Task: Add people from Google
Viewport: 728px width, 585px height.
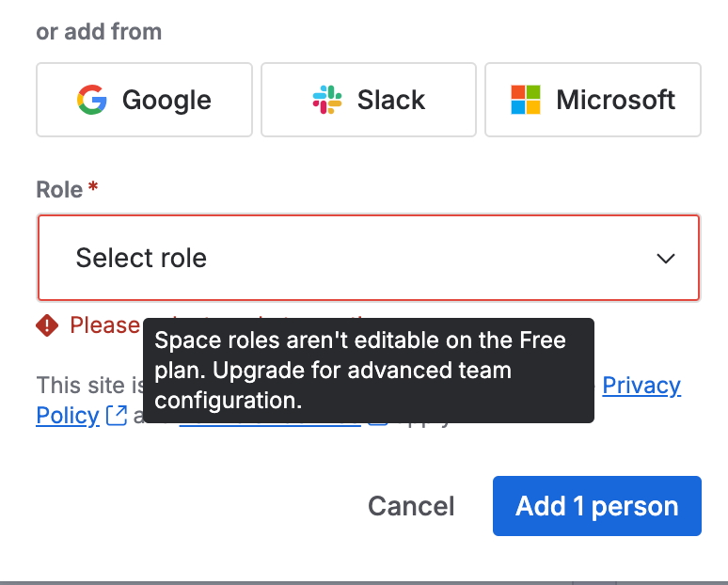Action: coord(144,100)
